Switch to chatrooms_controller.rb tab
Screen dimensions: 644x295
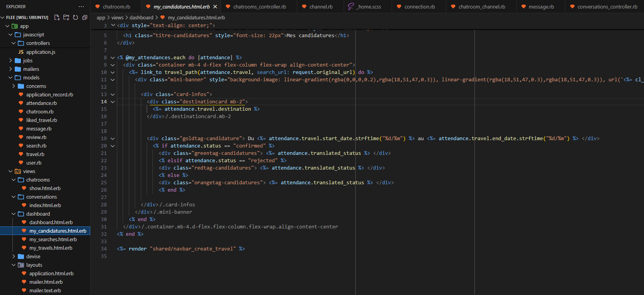point(259,7)
